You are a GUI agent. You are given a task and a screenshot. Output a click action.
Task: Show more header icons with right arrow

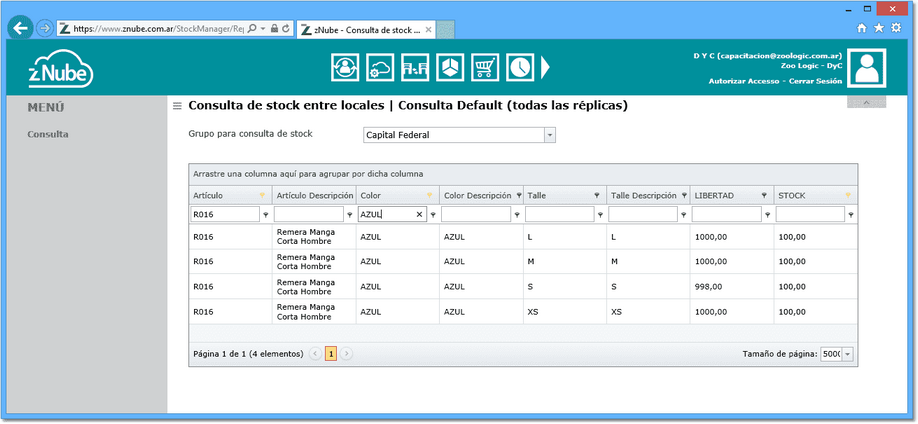[x=545, y=67]
